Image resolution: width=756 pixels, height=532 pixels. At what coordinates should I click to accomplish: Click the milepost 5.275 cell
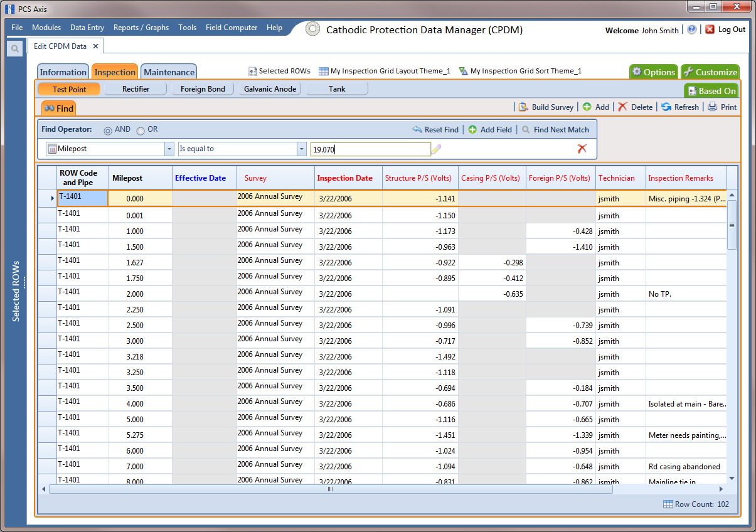coord(141,435)
